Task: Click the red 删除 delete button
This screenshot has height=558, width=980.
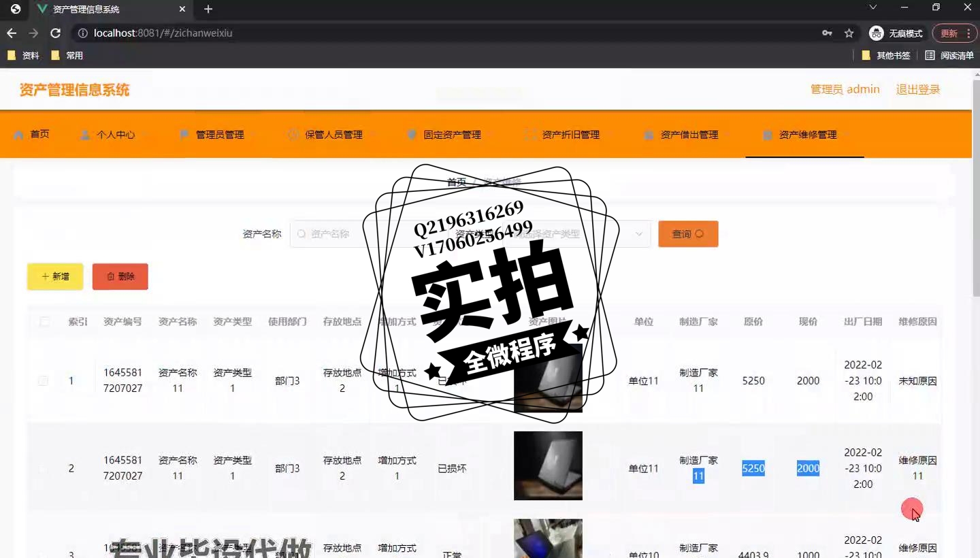Action: tap(120, 276)
